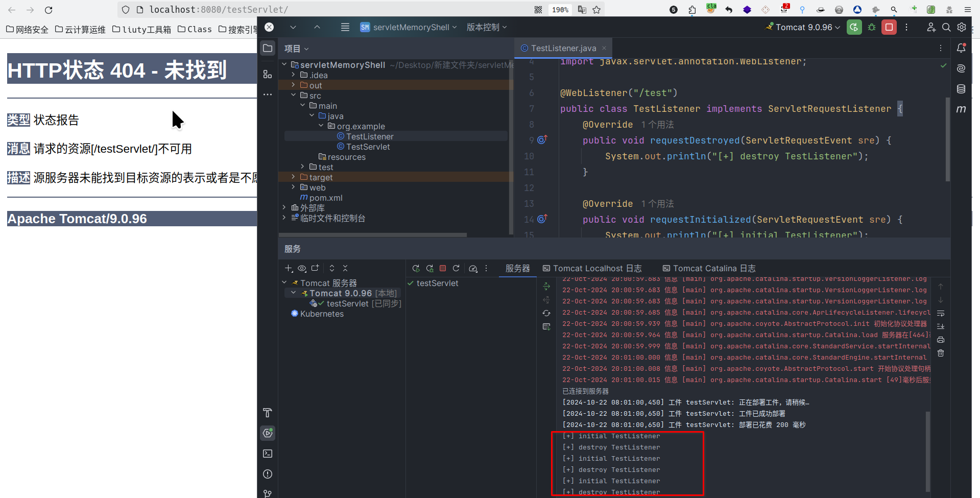Screen dimensions: 980x498
Task: Switch to the Tomcat Localhost 日志 tab
Action: tap(592, 268)
